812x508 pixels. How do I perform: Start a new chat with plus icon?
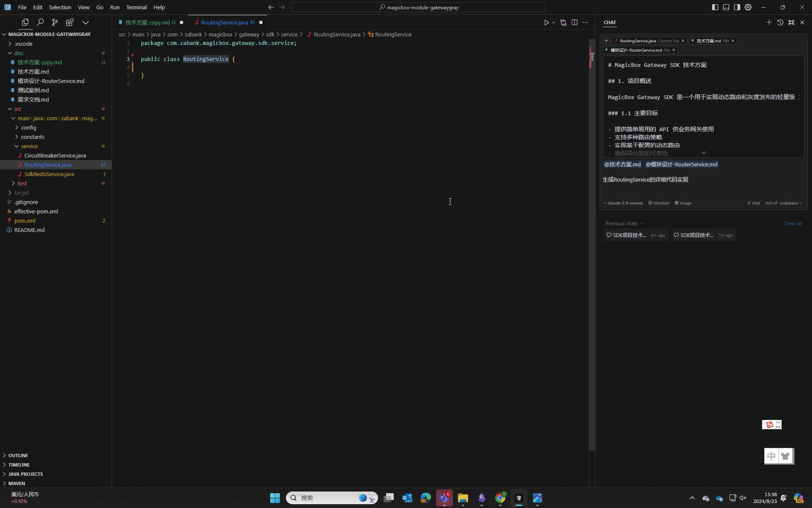tap(769, 22)
